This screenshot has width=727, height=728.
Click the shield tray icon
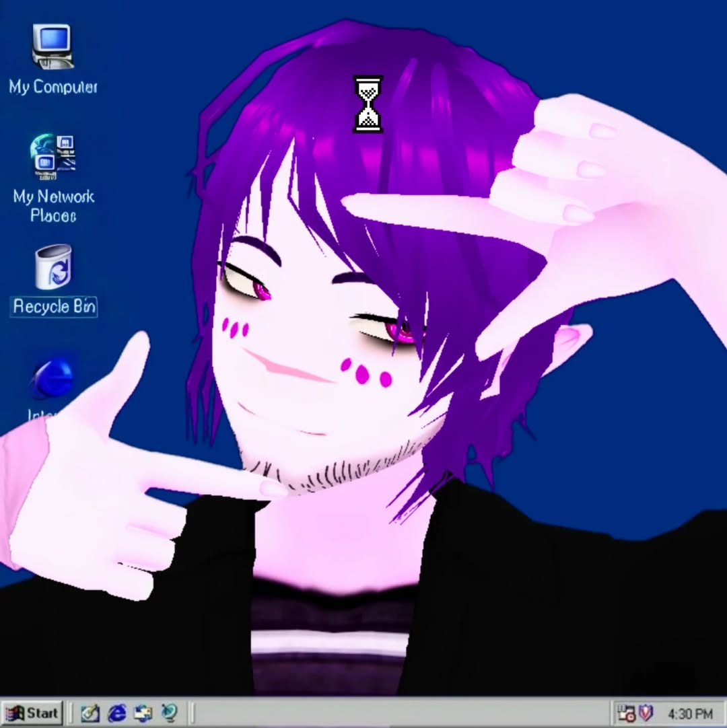[x=646, y=713]
